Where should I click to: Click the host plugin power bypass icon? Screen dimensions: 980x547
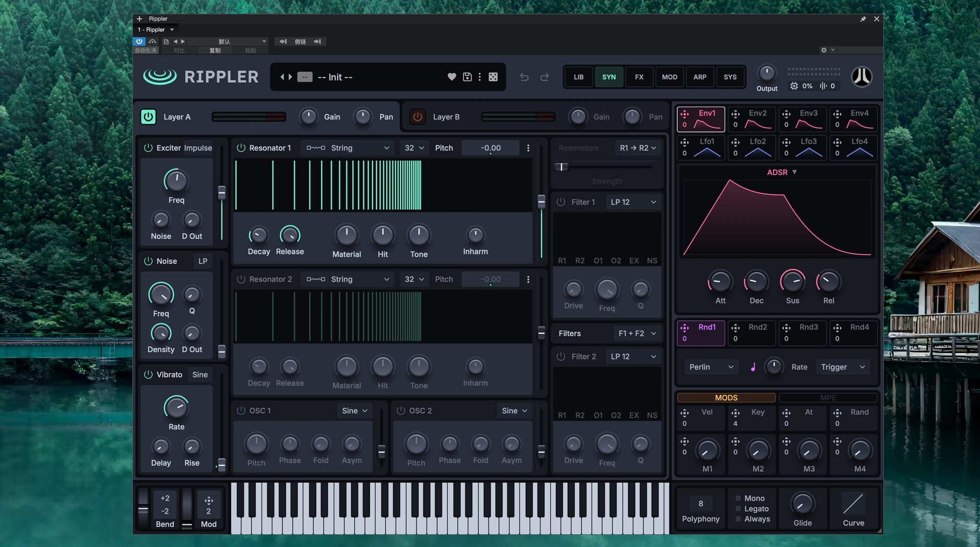[x=139, y=41]
